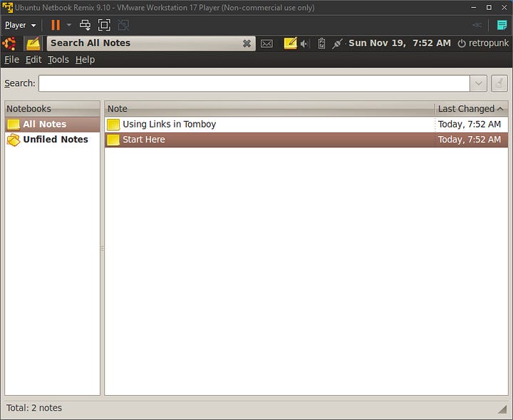The image size is (513, 420).
Task: Select the Start Here note
Action: [x=306, y=140]
